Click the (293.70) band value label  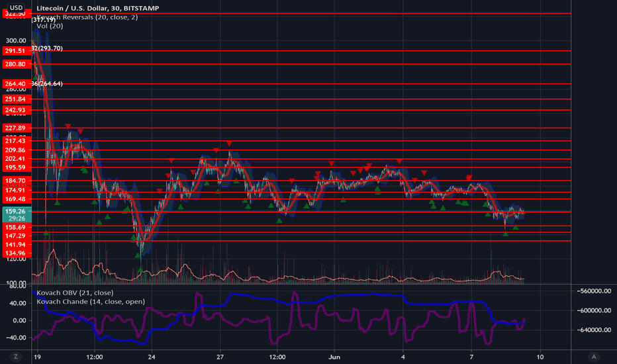tap(50, 48)
